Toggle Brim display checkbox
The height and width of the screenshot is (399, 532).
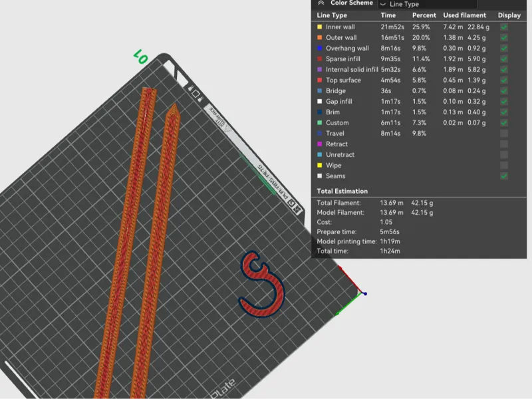point(504,112)
